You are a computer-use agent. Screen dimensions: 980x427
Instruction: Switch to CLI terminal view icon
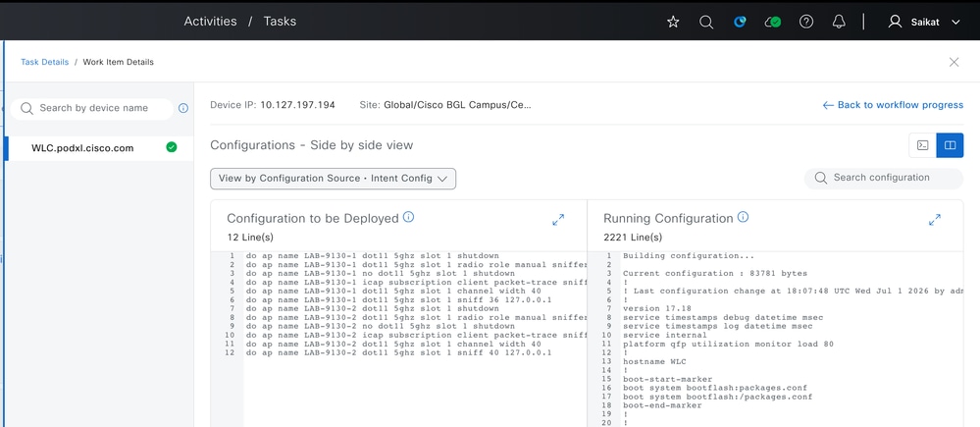pyautogui.click(x=922, y=145)
